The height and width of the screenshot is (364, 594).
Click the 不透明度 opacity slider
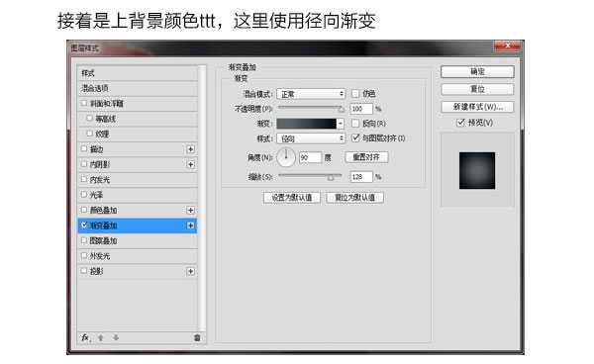[x=311, y=108]
